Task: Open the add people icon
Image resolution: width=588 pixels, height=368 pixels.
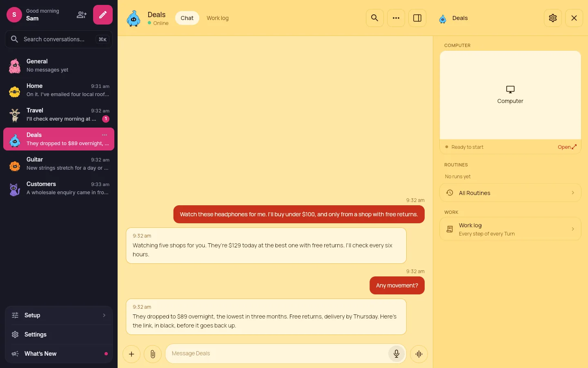Action: [x=82, y=15]
